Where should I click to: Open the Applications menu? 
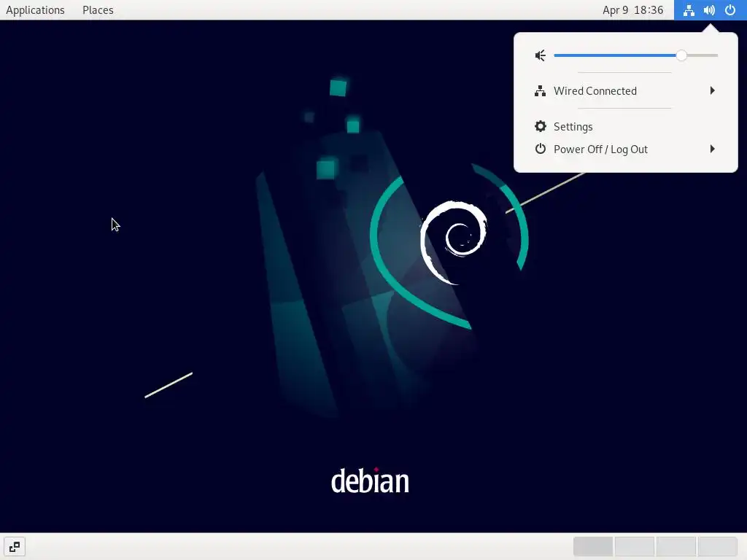35,10
